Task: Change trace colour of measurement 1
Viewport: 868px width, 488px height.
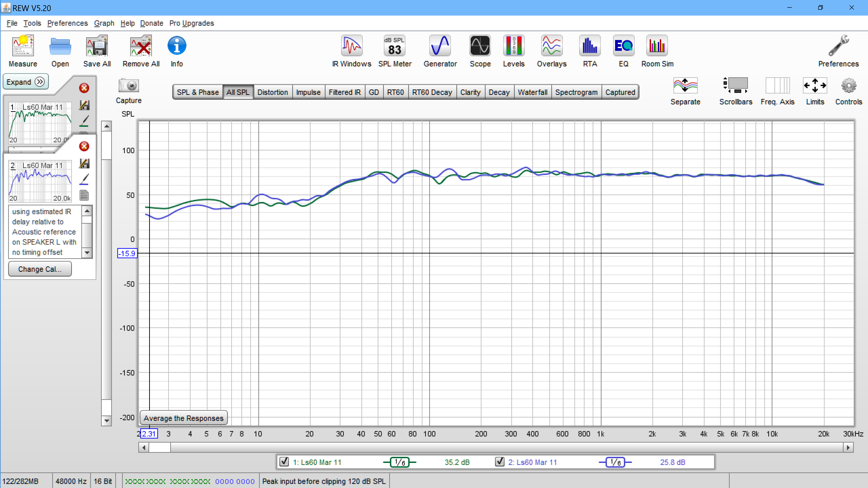Action: tap(84, 121)
